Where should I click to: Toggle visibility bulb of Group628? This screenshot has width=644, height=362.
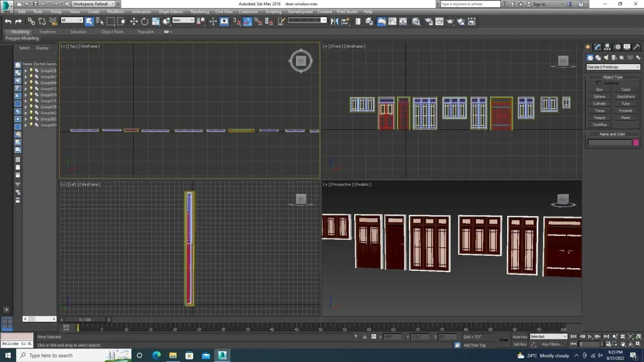click(x=31, y=71)
